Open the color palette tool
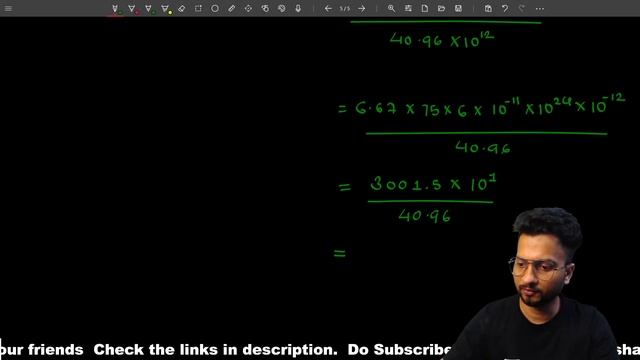Viewport: 640px width, 360px height. pos(282,8)
